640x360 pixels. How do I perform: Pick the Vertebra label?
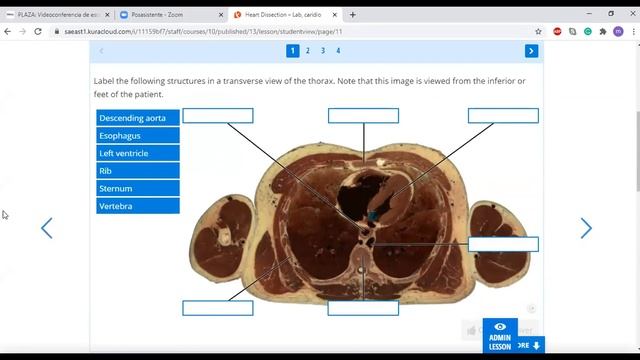[x=138, y=206]
